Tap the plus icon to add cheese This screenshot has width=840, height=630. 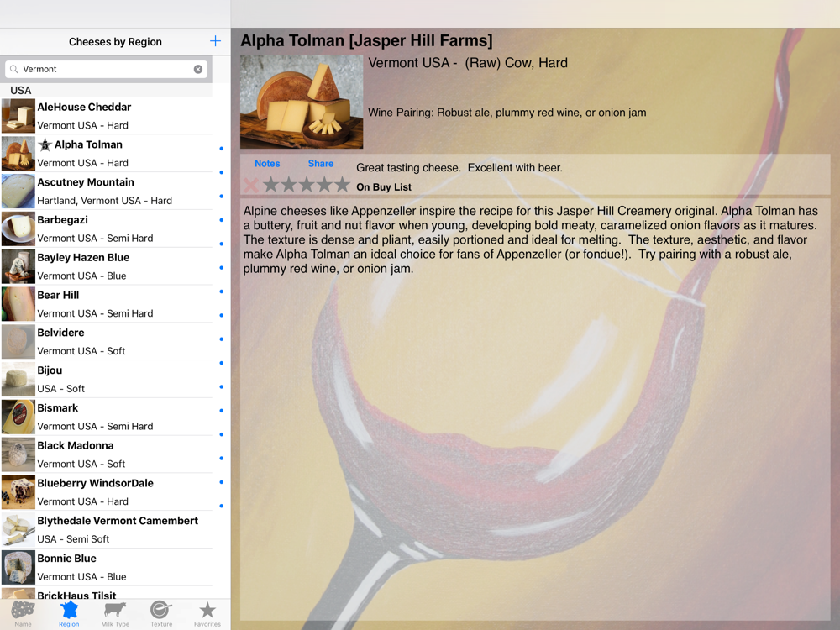point(215,41)
